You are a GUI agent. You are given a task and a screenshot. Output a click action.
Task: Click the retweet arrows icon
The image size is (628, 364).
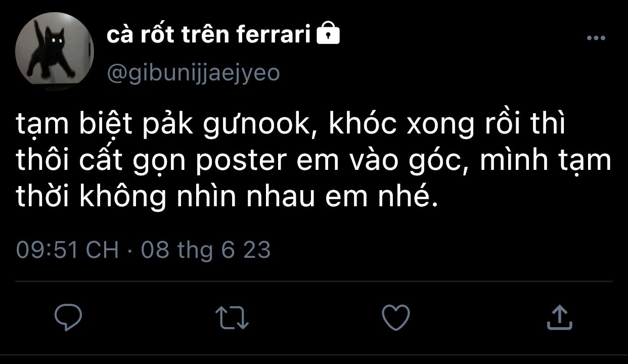point(232,317)
